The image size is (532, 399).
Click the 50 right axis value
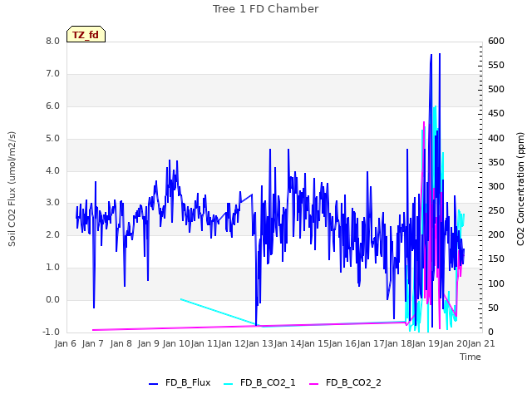[x=493, y=308]
